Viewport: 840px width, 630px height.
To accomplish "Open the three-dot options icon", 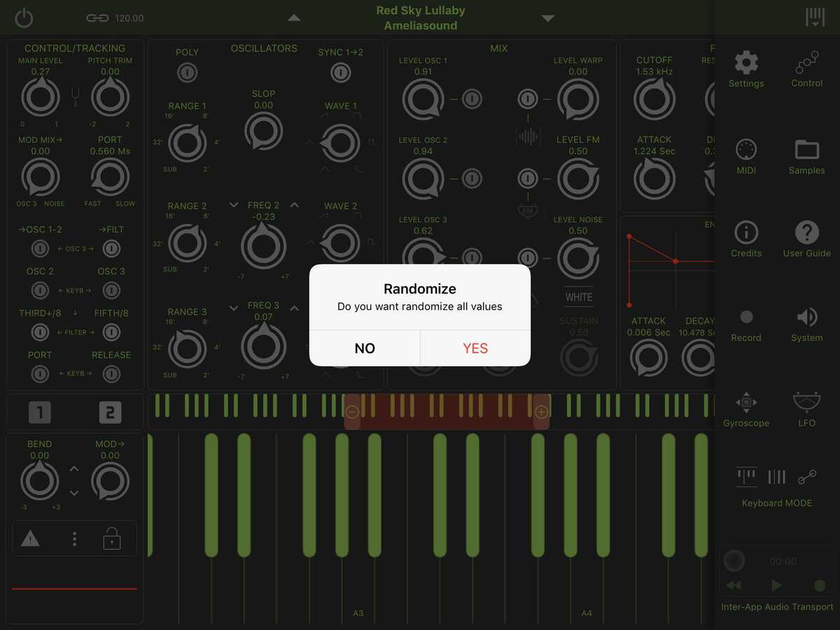I will [x=74, y=539].
